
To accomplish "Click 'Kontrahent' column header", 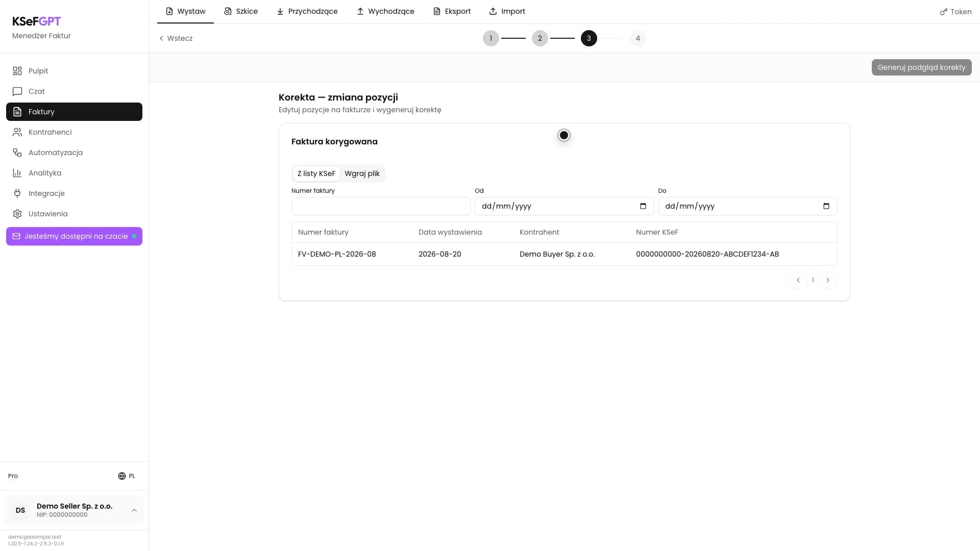I will 539,232.
